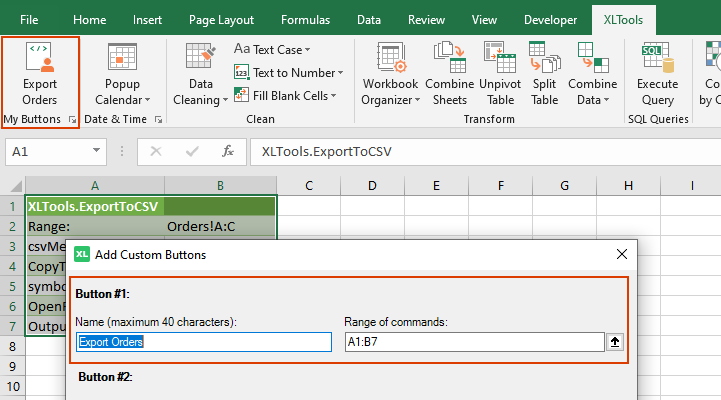
Task: Open the Insert Function fx button
Action: point(228,151)
